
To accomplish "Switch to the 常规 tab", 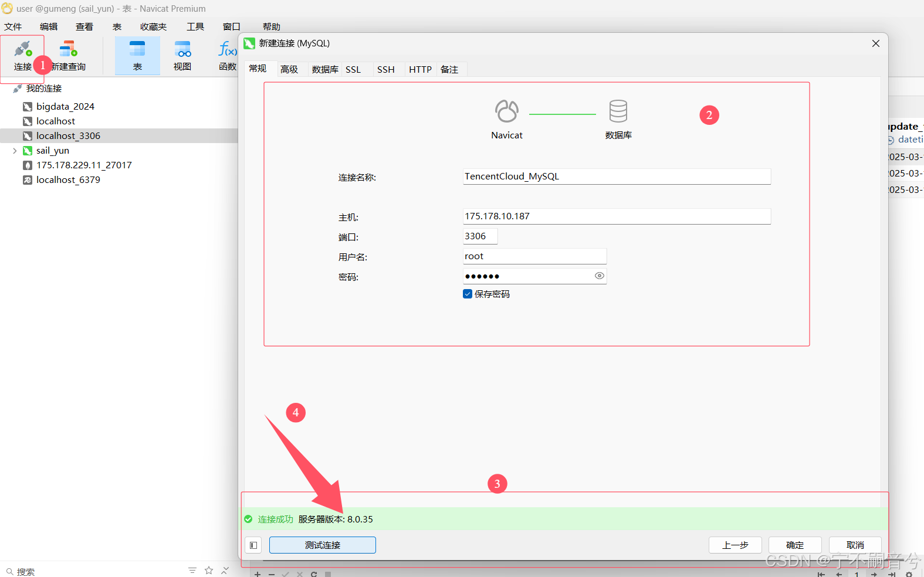I will pyautogui.click(x=258, y=69).
